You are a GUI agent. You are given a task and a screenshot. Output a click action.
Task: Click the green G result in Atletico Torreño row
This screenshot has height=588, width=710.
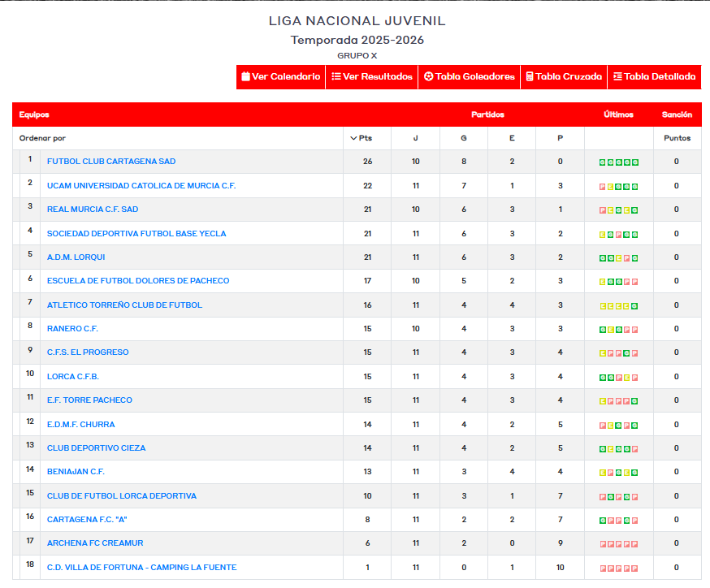click(634, 306)
